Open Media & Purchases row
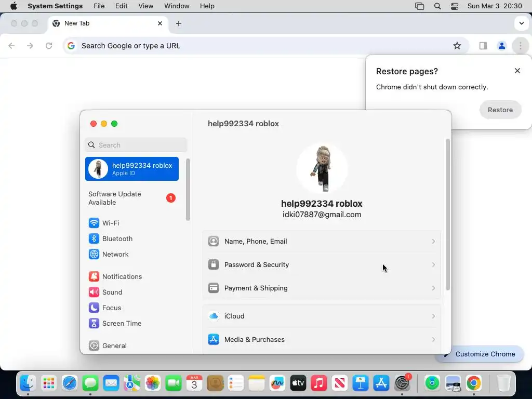Screen dimensions: 532x399 322,340
